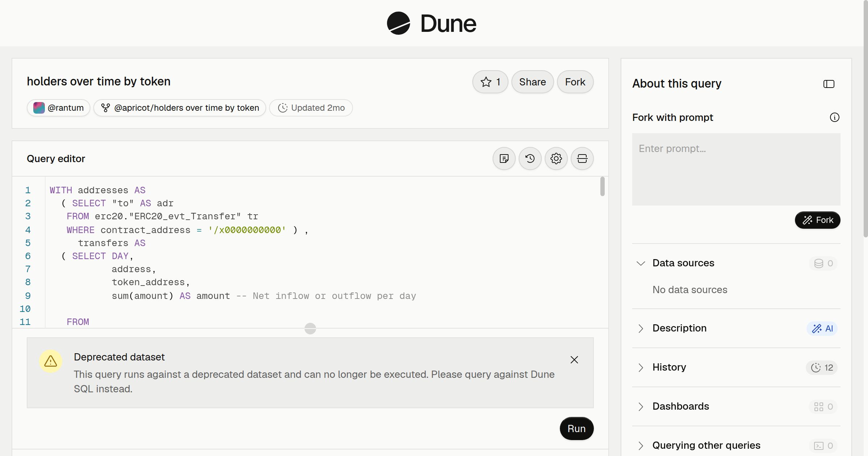This screenshot has width=868, height=456.
Task: Run the query
Action: 576,428
